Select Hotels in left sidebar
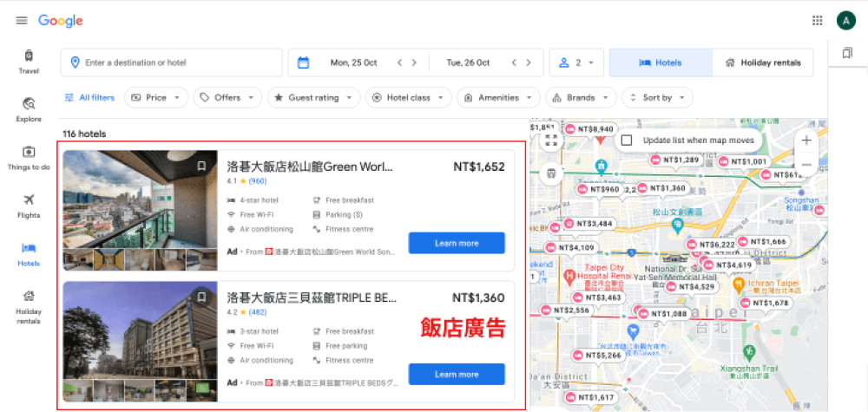This screenshot has height=412, width=868. 29,254
